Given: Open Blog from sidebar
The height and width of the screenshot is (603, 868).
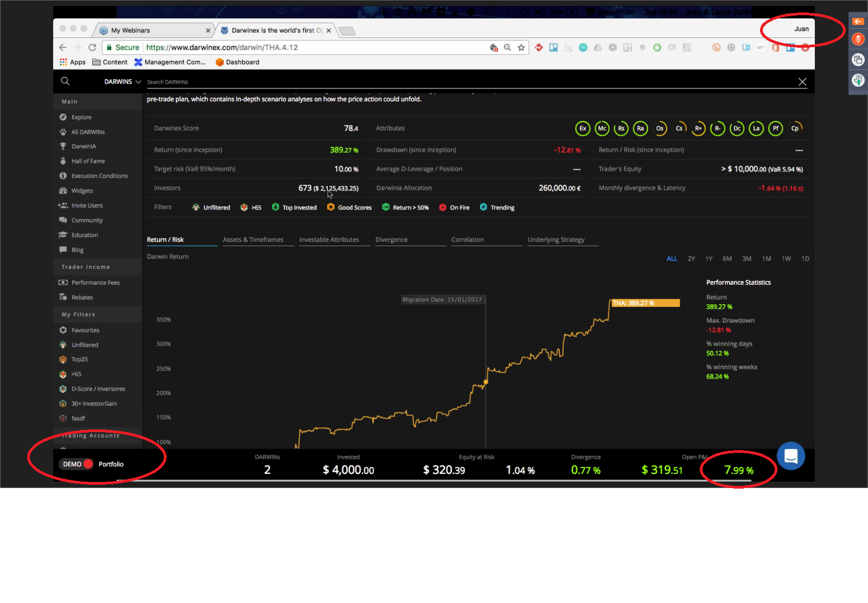Looking at the screenshot, I should tap(78, 250).
